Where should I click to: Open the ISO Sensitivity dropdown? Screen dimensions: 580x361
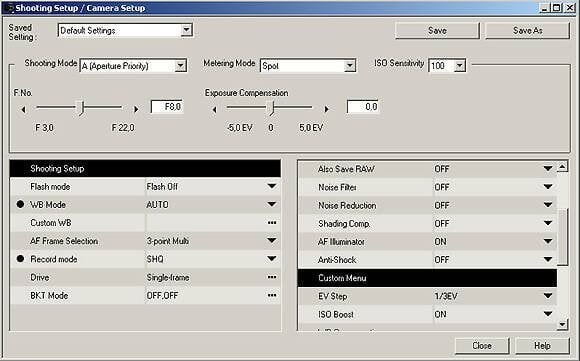(x=459, y=66)
